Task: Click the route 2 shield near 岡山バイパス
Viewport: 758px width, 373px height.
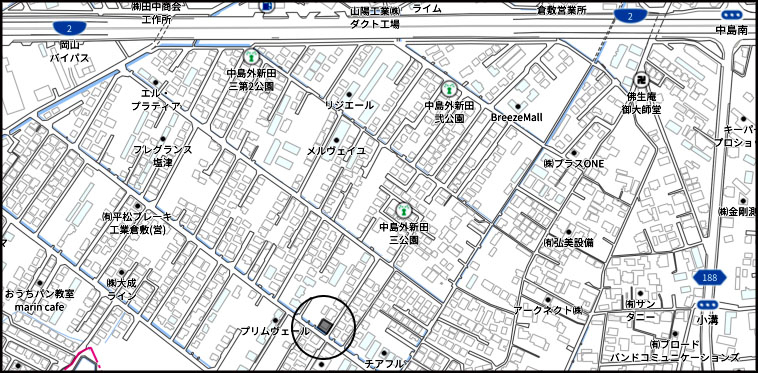Action: point(71,28)
